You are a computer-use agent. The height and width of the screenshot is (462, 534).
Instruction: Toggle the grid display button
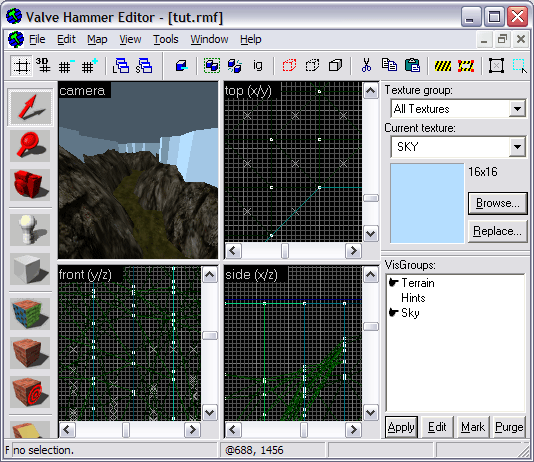[21, 65]
